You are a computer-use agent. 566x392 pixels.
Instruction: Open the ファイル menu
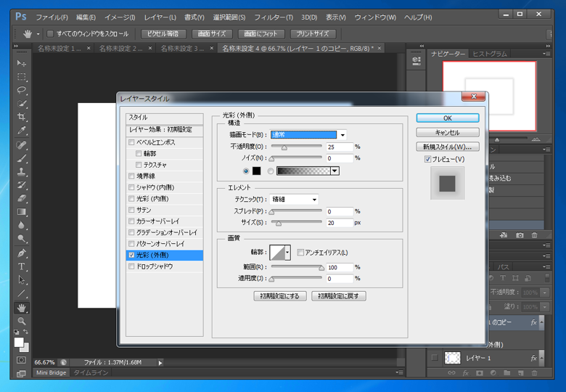(52, 17)
